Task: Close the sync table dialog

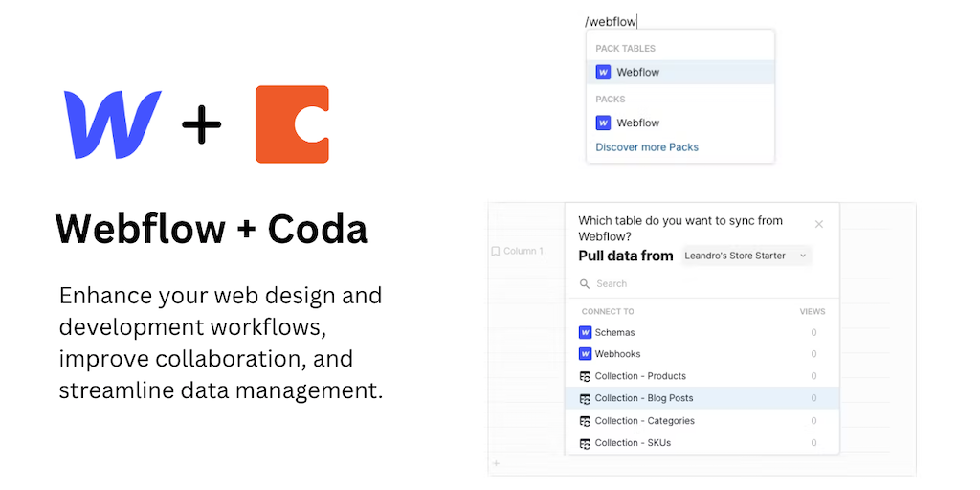Action: (819, 224)
